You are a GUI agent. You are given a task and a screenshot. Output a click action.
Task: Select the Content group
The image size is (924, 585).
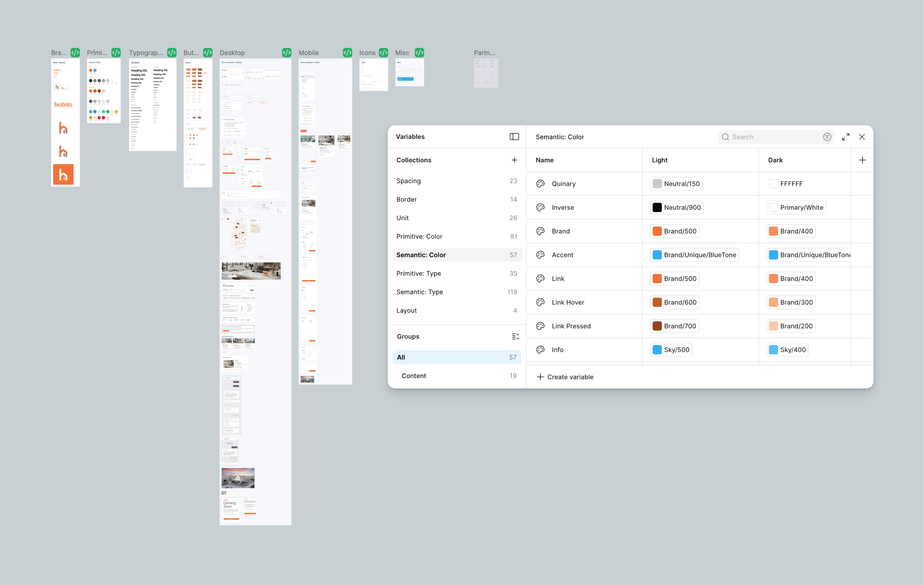tap(413, 376)
